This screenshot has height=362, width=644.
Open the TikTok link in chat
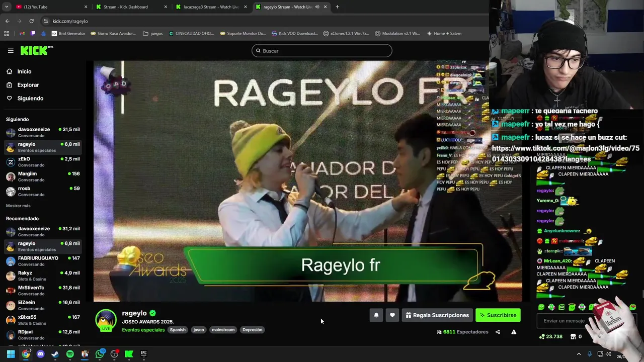pos(566,153)
